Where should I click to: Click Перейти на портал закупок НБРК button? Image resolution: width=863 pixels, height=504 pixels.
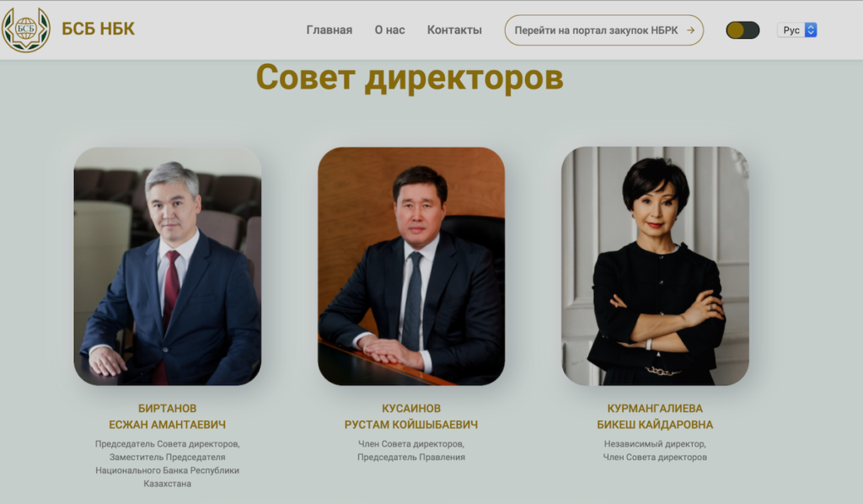(x=603, y=30)
